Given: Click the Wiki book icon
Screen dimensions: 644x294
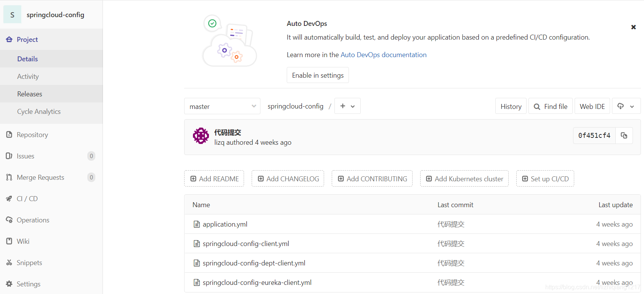Looking at the screenshot, I should [9, 241].
